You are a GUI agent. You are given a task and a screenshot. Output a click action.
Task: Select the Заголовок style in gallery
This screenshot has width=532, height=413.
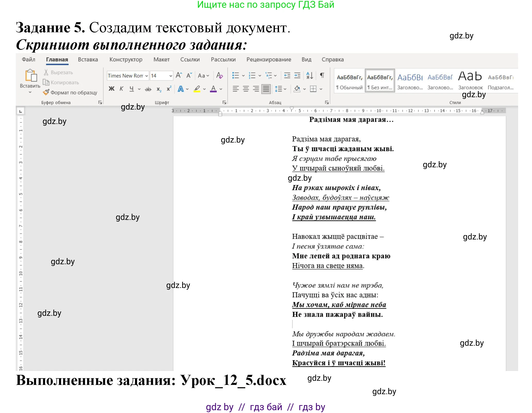[x=470, y=80]
